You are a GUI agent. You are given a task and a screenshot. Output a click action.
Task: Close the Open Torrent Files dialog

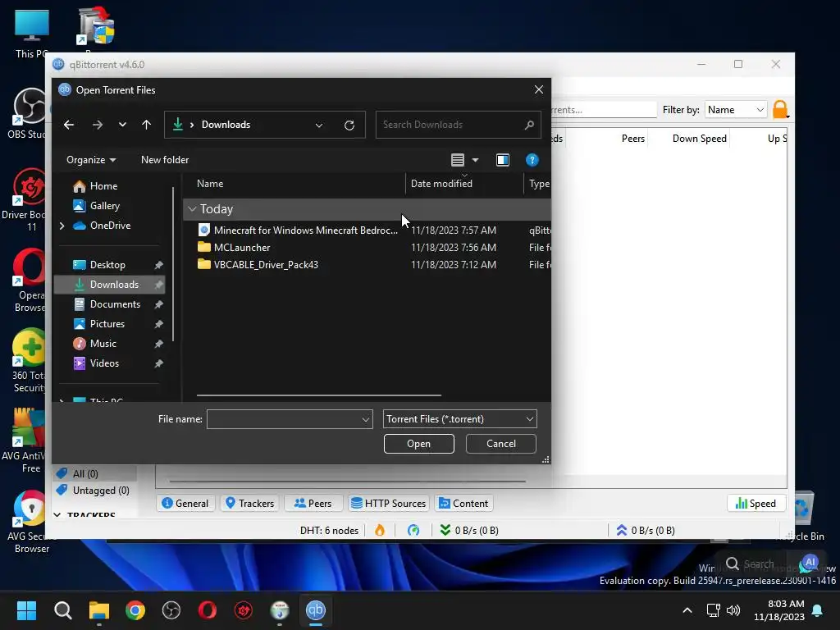(538, 89)
